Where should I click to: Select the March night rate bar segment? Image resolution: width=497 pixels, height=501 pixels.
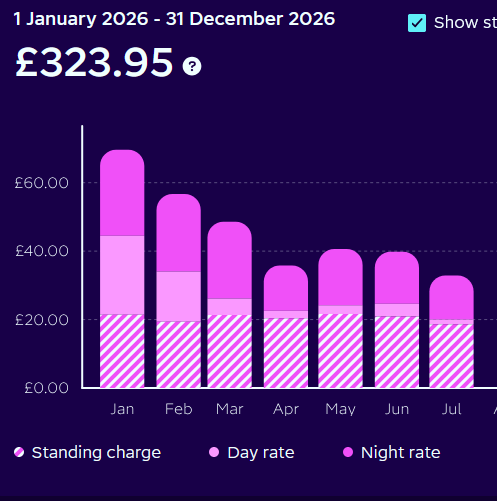point(229,260)
